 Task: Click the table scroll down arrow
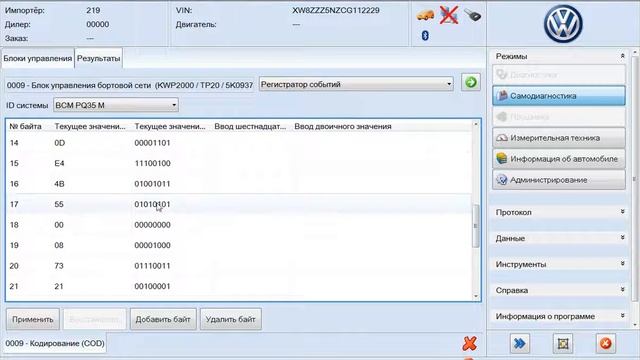click(476, 296)
